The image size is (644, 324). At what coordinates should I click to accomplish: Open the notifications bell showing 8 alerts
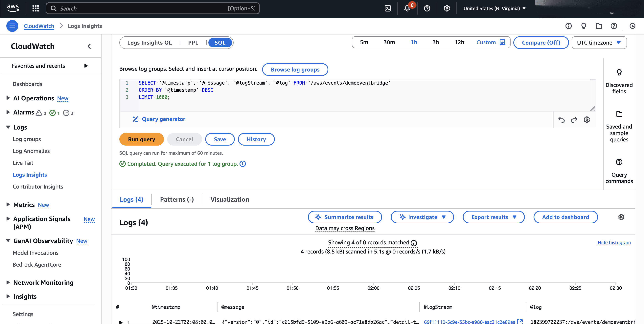click(x=407, y=8)
